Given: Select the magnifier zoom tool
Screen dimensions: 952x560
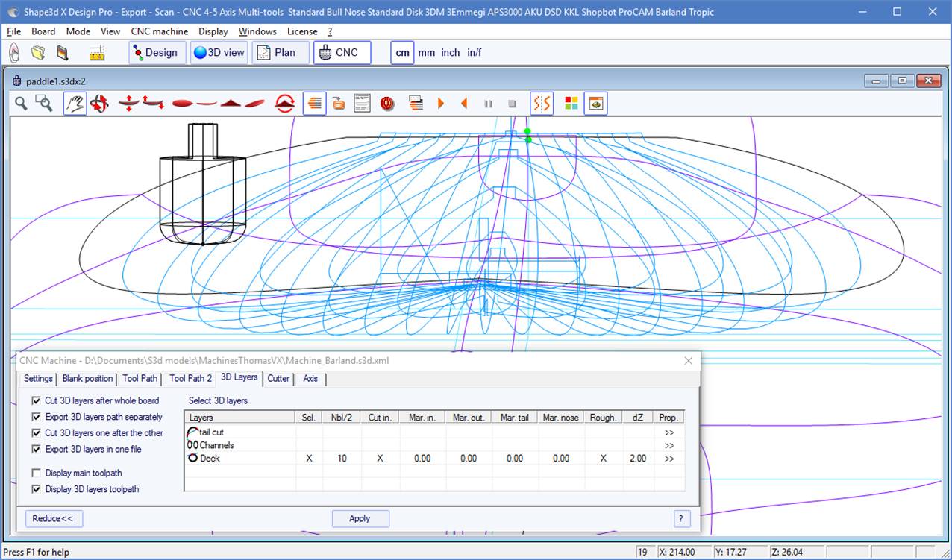Looking at the screenshot, I should coord(21,104).
